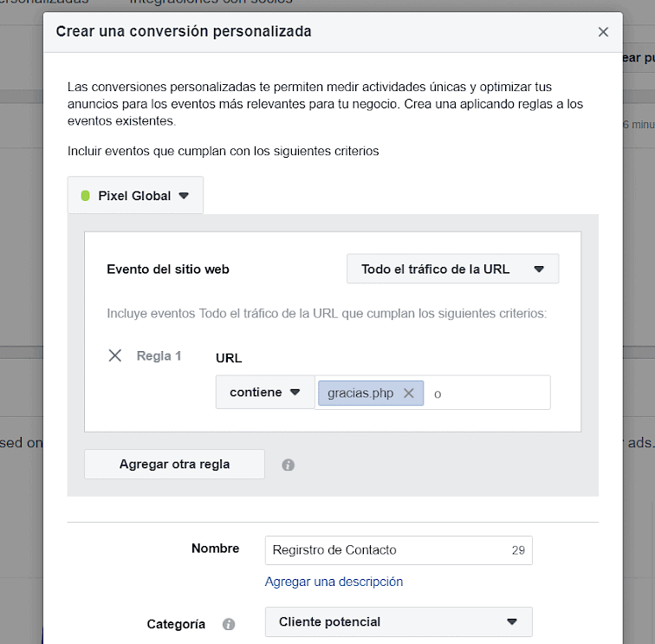Open the contiene condition dropdown
The width and height of the screenshot is (655, 644).
coord(265,392)
